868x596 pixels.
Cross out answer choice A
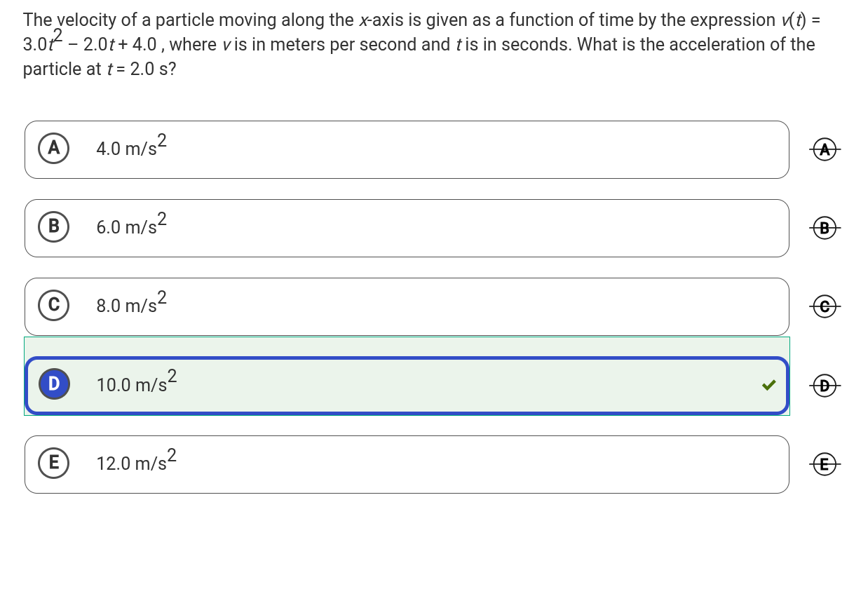825,149
